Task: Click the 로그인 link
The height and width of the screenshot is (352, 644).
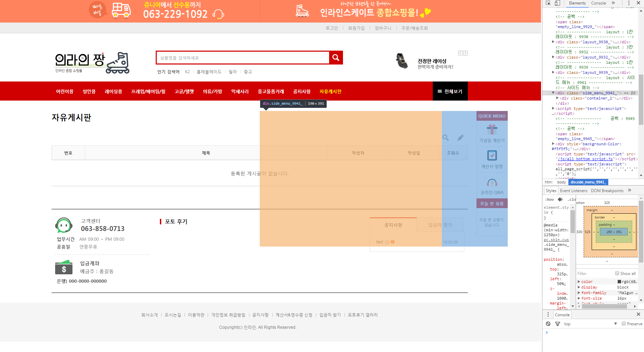Action: coord(332,28)
